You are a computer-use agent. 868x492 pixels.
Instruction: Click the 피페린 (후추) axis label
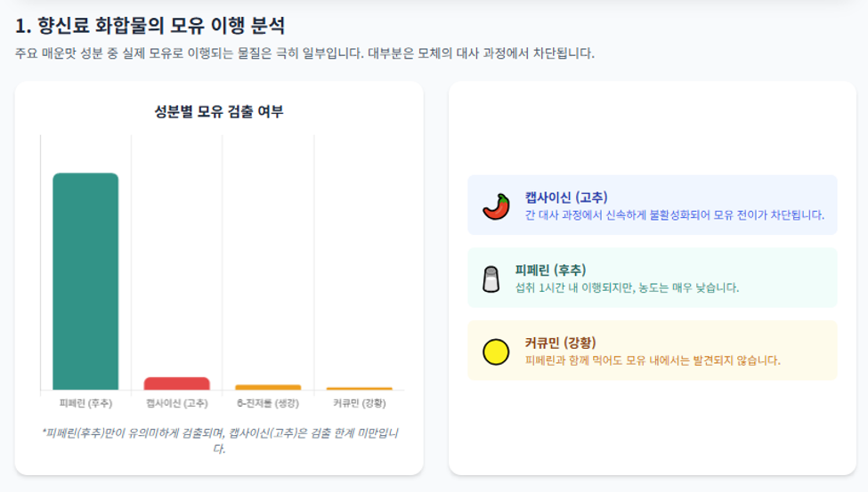point(85,403)
